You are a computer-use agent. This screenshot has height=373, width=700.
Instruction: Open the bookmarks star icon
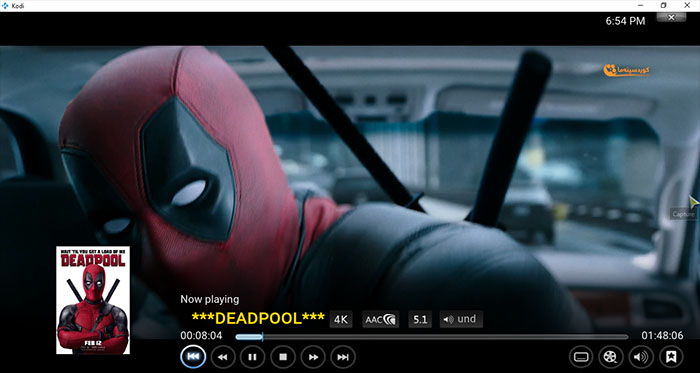671,357
